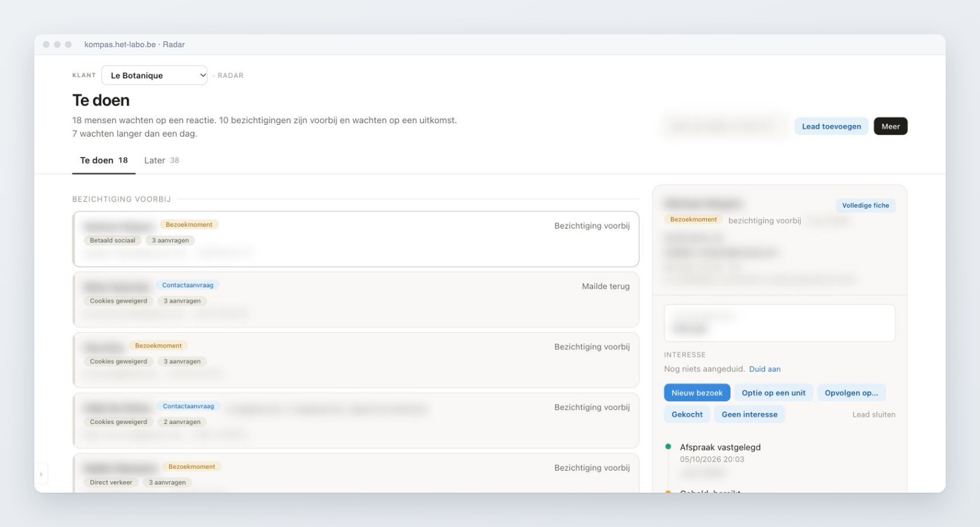This screenshot has width=980, height=527.
Task: Click the BEZICHTIGING VOORBIJ section header
Action: tap(121, 199)
